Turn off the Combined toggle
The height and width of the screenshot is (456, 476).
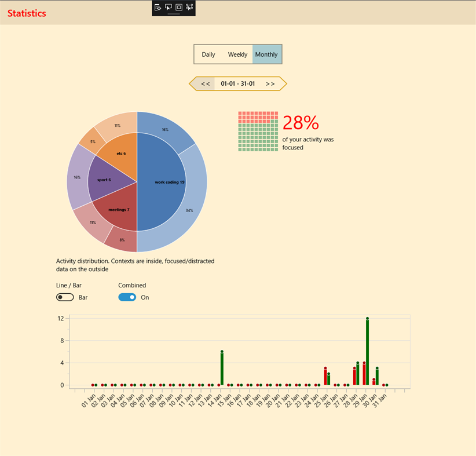(127, 297)
